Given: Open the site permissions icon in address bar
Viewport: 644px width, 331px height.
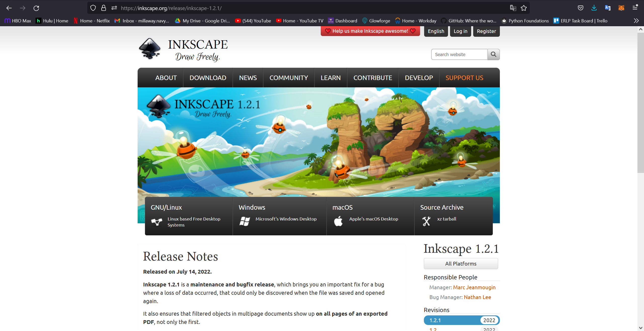Looking at the screenshot, I should (114, 8).
